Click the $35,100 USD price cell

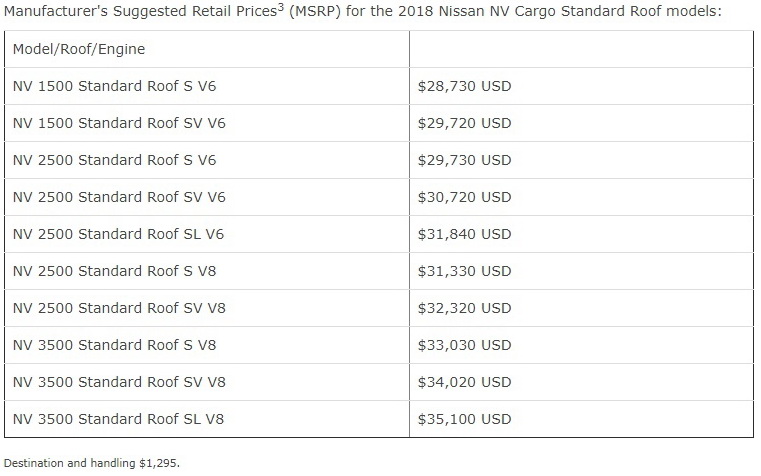pos(464,419)
